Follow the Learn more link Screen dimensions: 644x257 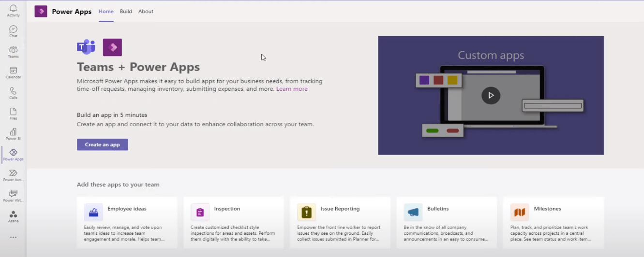click(x=292, y=89)
